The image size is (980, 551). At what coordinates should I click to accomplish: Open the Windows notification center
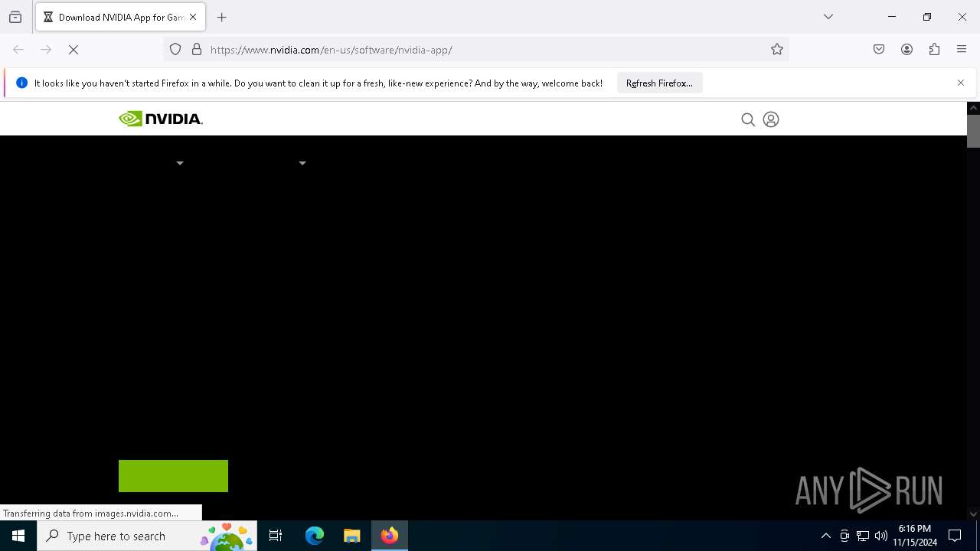tap(955, 536)
